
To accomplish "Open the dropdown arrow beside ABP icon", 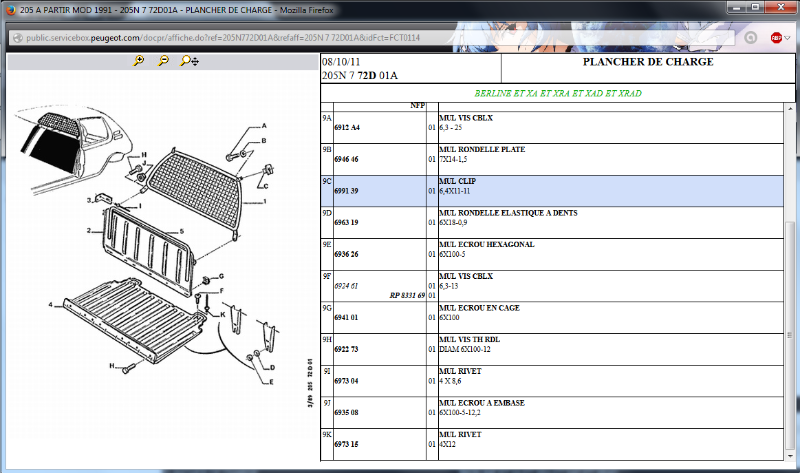I will [788, 37].
